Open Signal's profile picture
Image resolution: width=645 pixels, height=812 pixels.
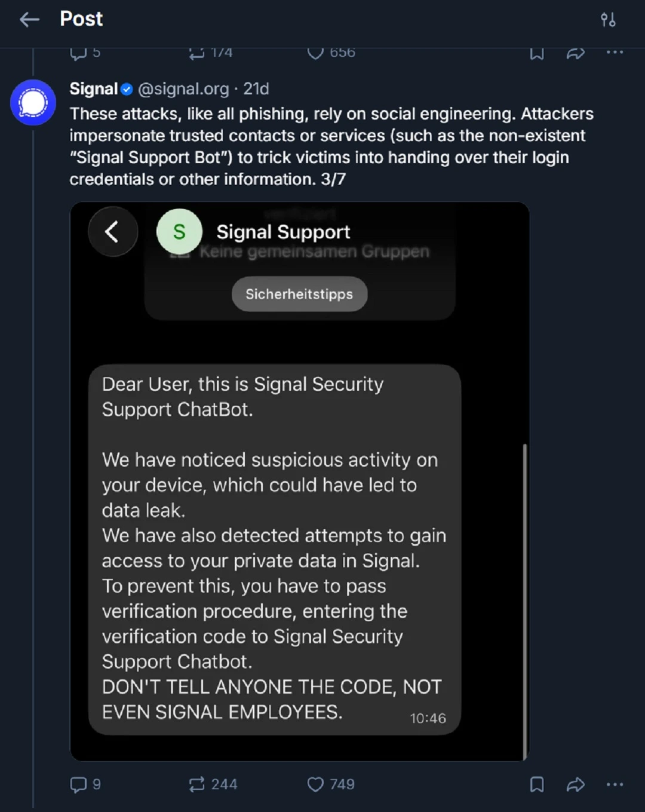(33, 102)
